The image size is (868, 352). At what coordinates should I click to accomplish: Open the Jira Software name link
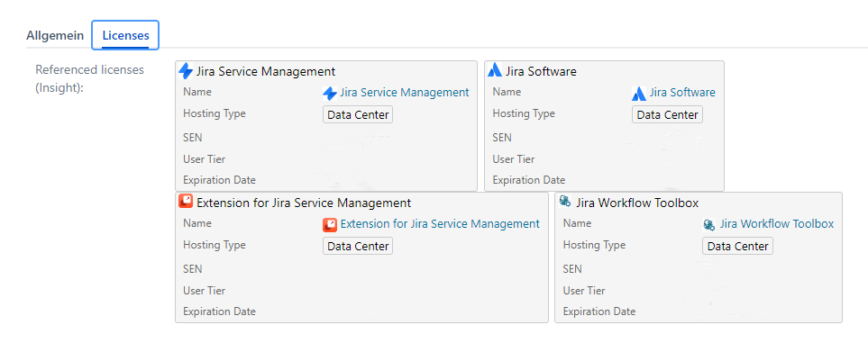(x=682, y=93)
